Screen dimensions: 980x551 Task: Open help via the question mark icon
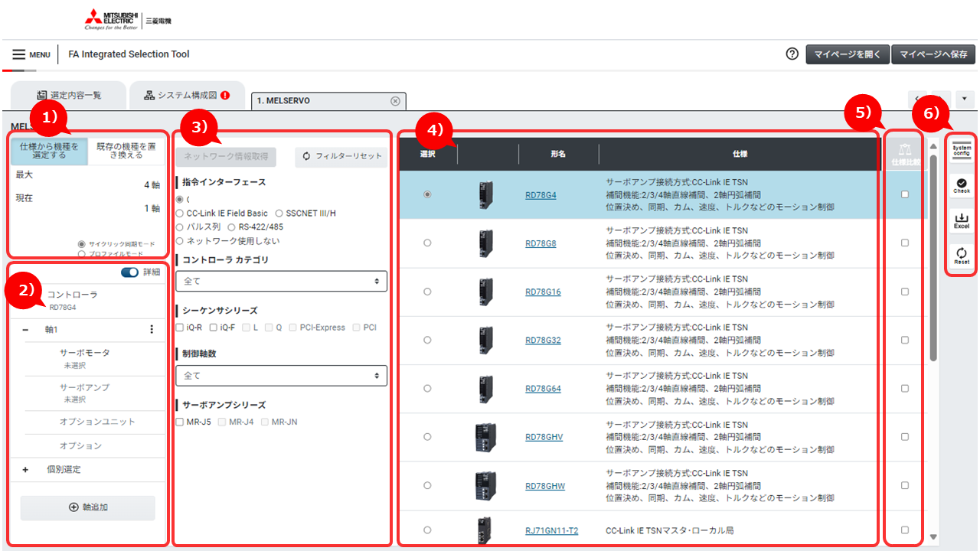(x=792, y=54)
